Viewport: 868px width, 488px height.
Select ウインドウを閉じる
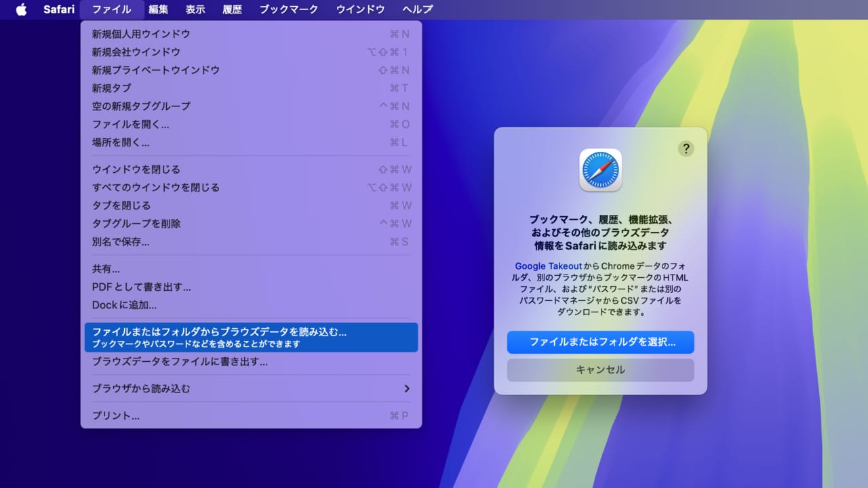click(x=251, y=169)
